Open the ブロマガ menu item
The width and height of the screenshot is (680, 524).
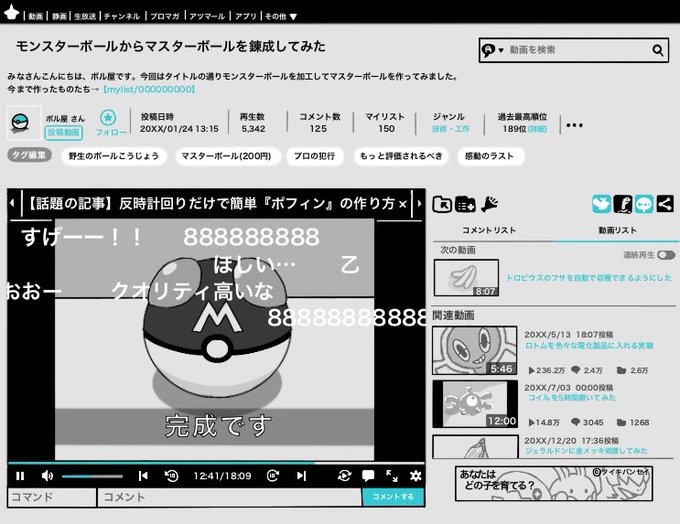click(x=165, y=16)
